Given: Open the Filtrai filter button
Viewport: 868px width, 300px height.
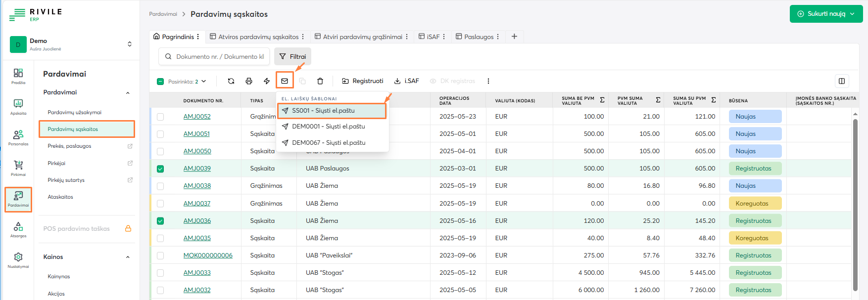Looking at the screenshot, I should [293, 56].
